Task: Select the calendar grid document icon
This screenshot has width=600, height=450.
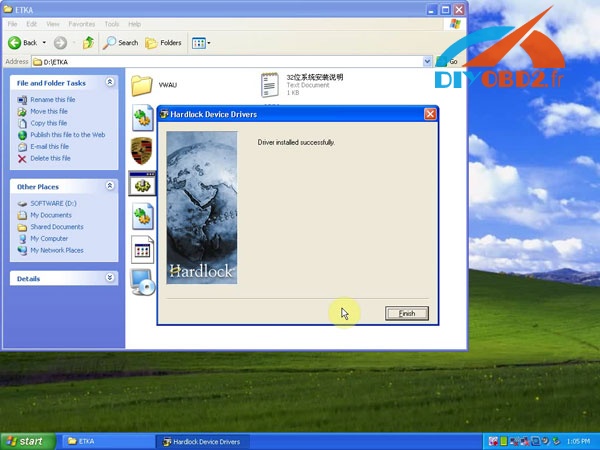Action: pos(142,250)
